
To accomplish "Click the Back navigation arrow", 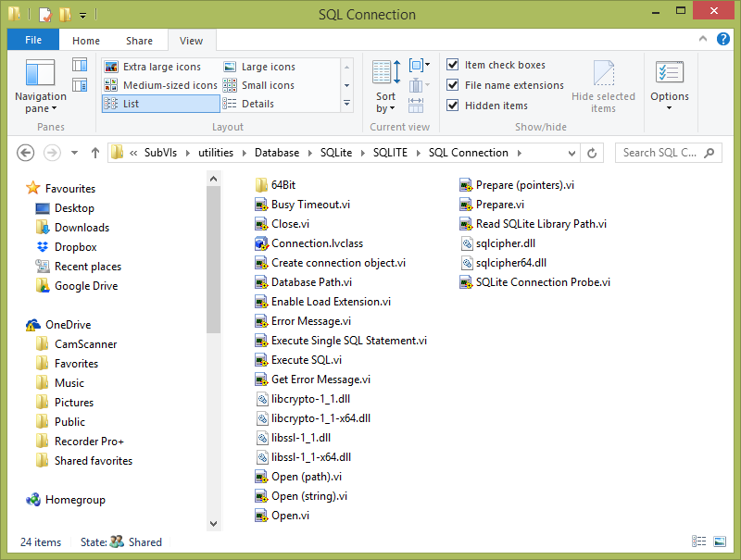I will tap(25, 153).
